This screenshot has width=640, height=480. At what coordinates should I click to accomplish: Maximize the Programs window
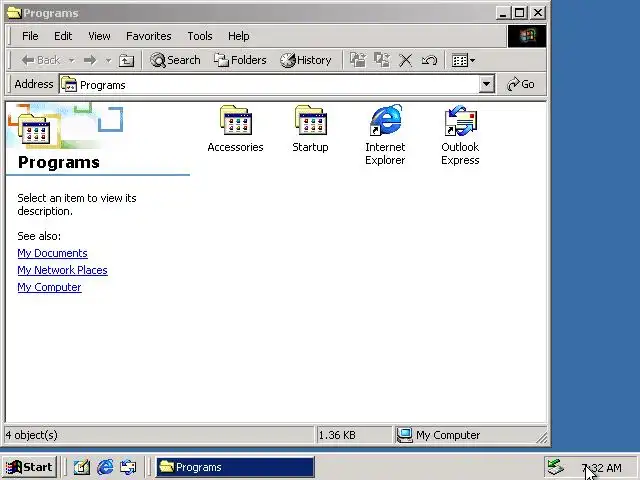point(519,13)
